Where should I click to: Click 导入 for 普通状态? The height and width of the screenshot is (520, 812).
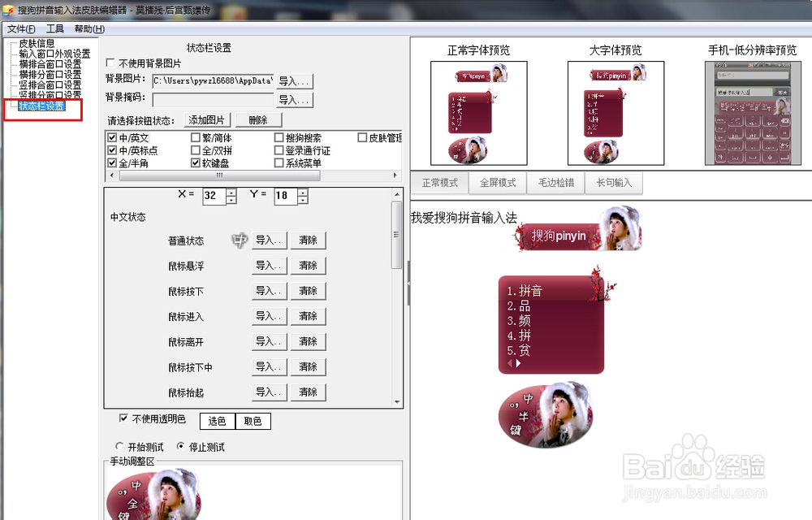click(x=270, y=240)
